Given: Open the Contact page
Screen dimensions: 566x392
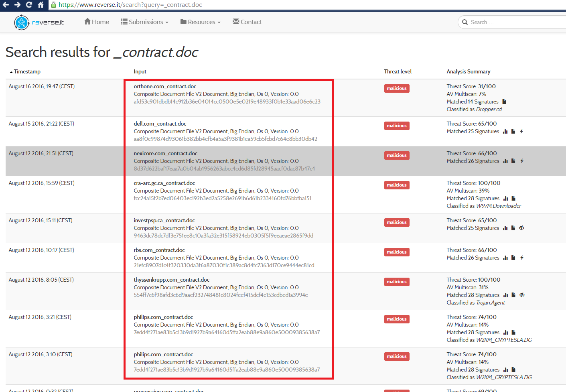Looking at the screenshot, I should (247, 22).
